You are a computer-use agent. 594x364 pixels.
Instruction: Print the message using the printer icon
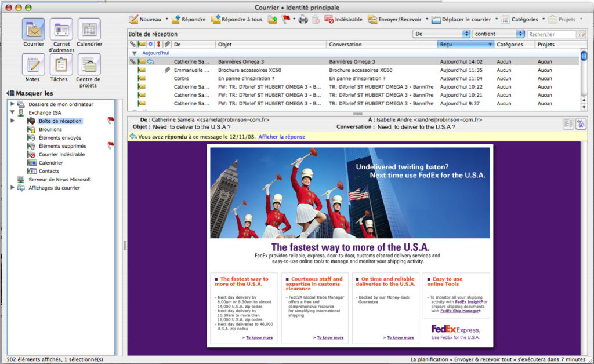303,19
